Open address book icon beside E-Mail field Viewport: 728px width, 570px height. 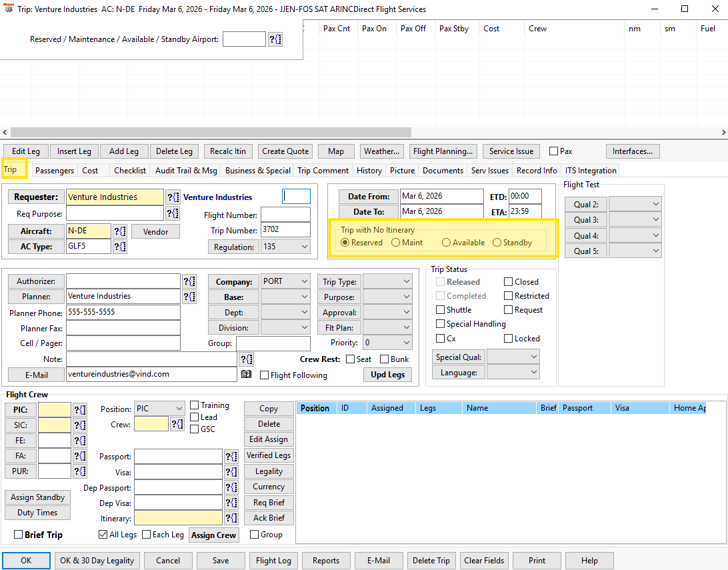click(x=246, y=375)
